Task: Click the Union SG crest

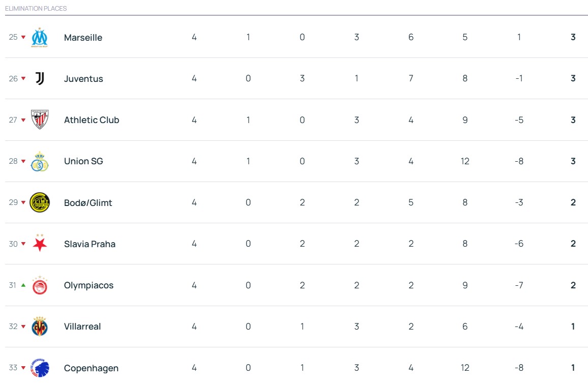Action: (x=40, y=161)
